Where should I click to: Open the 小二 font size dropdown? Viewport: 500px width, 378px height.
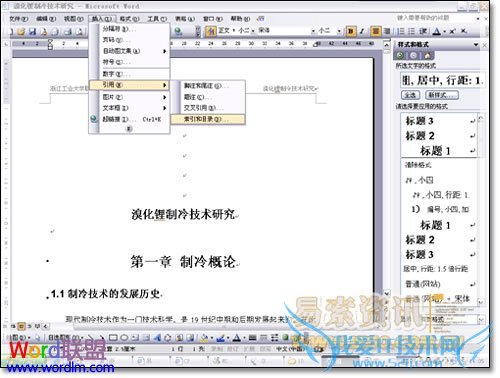(339, 31)
